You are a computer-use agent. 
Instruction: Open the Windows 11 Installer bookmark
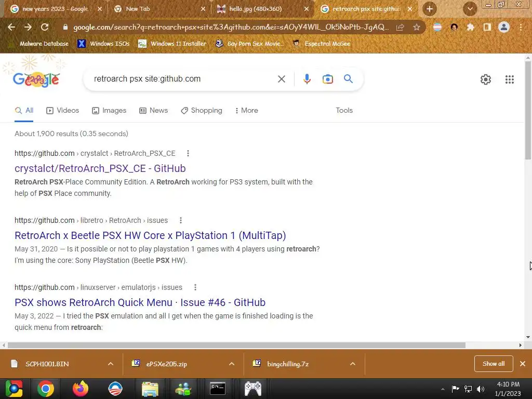[x=172, y=44]
